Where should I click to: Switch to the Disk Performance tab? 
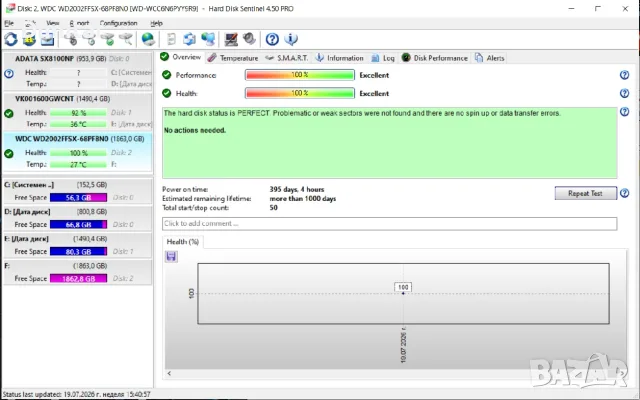point(435,58)
